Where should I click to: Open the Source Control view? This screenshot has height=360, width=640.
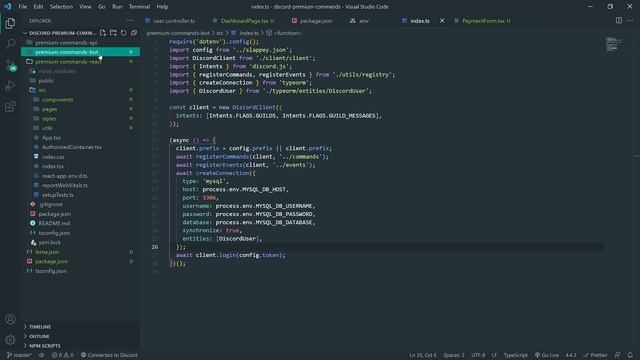[10, 65]
